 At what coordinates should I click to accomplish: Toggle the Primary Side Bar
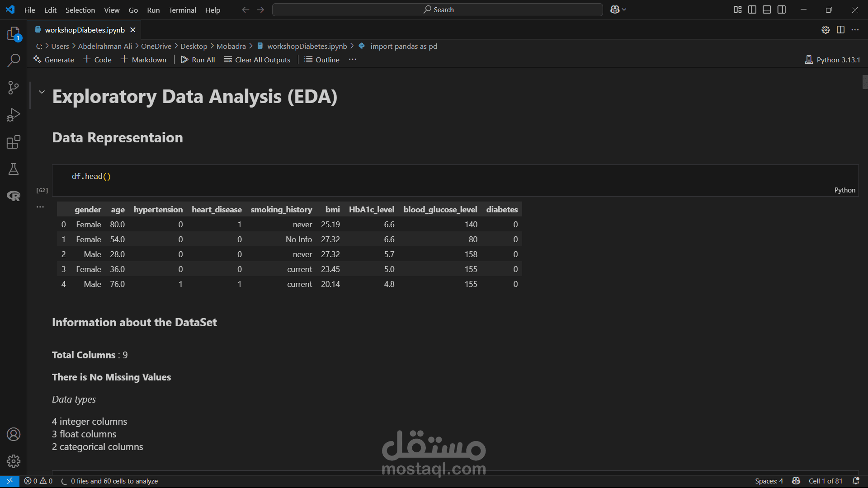tap(752, 9)
